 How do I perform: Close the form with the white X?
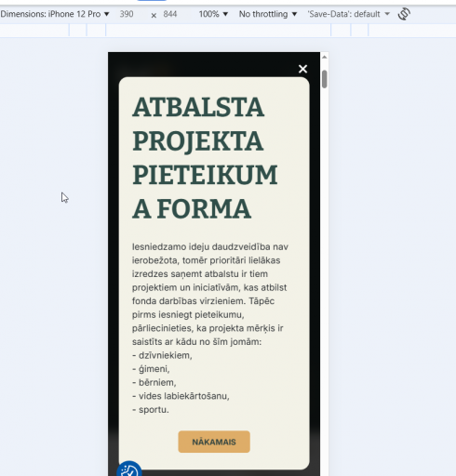302,69
